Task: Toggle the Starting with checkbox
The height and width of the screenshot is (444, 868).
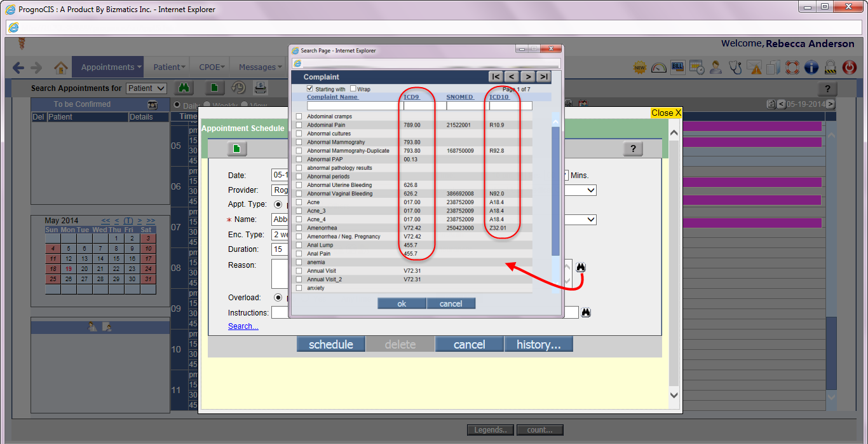Action: point(310,89)
